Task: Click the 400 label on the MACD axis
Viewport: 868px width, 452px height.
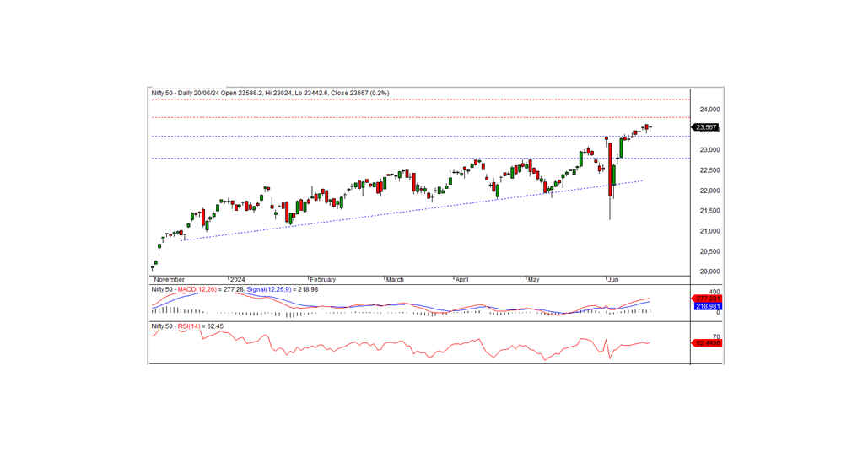Action: [x=714, y=292]
